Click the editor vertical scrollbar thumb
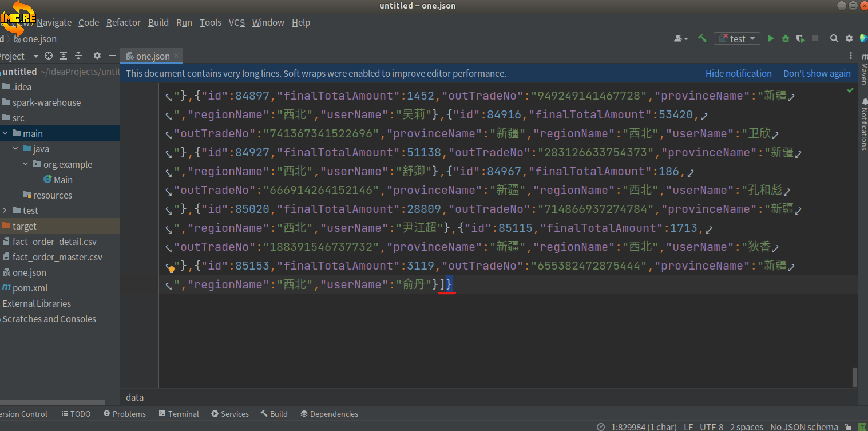868x431 pixels. tap(855, 377)
